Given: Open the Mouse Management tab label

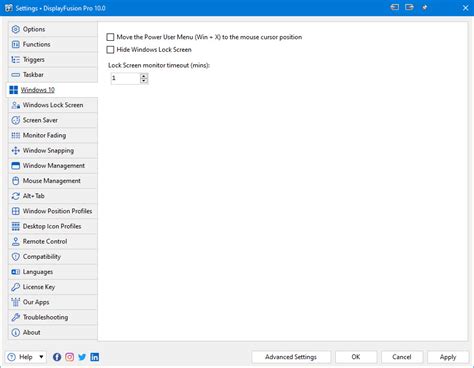Looking at the screenshot, I should 52,181.
